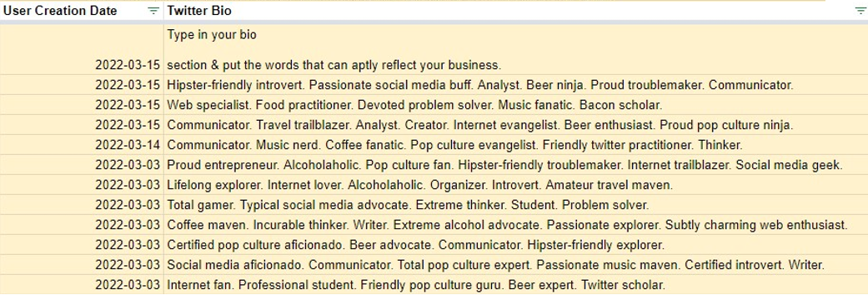Click the bio starting 'Communicator. Travel trailblazer'
868x300 pixels.
tap(515, 125)
